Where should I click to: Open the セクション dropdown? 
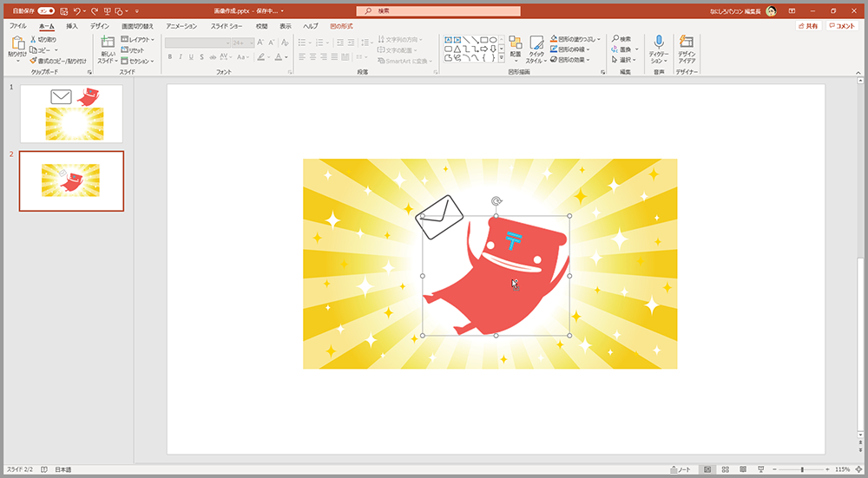tap(137, 61)
